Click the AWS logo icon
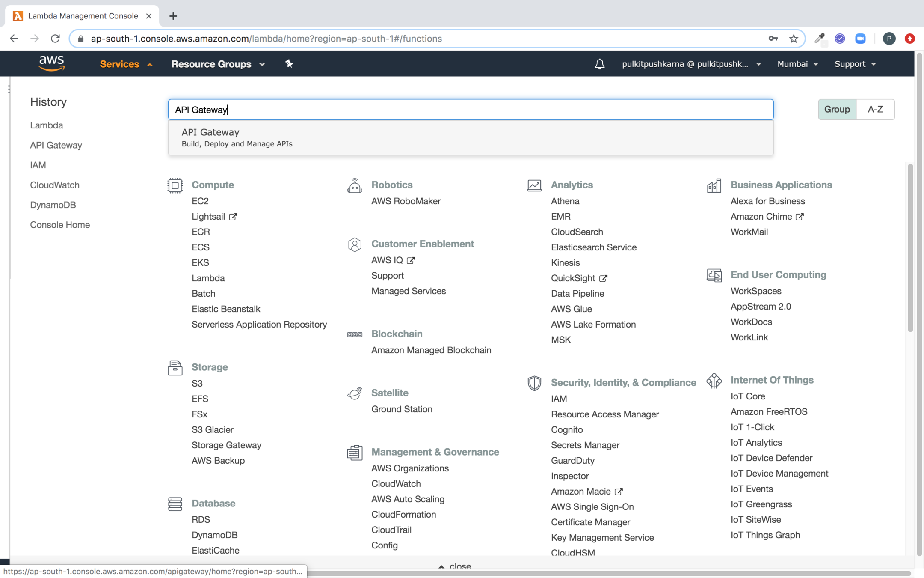The image size is (924, 578). 51,63
